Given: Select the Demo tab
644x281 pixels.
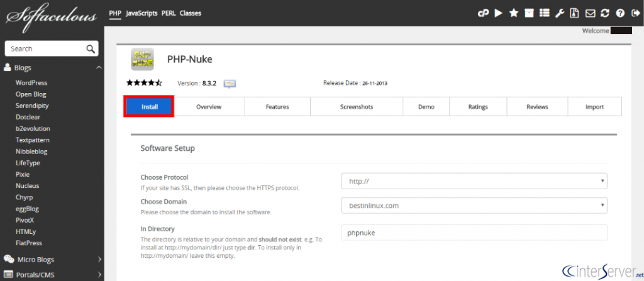Looking at the screenshot, I should (x=426, y=107).
